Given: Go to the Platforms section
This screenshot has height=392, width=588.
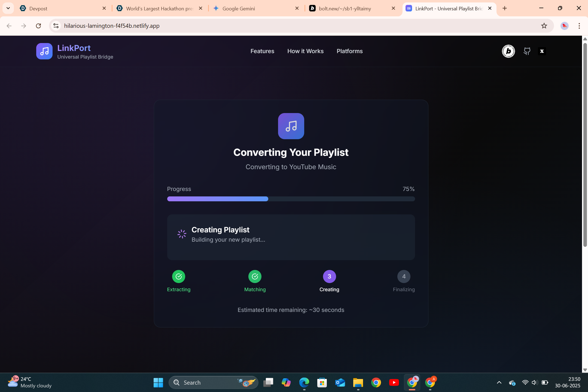Looking at the screenshot, I should tap(349, 51).
